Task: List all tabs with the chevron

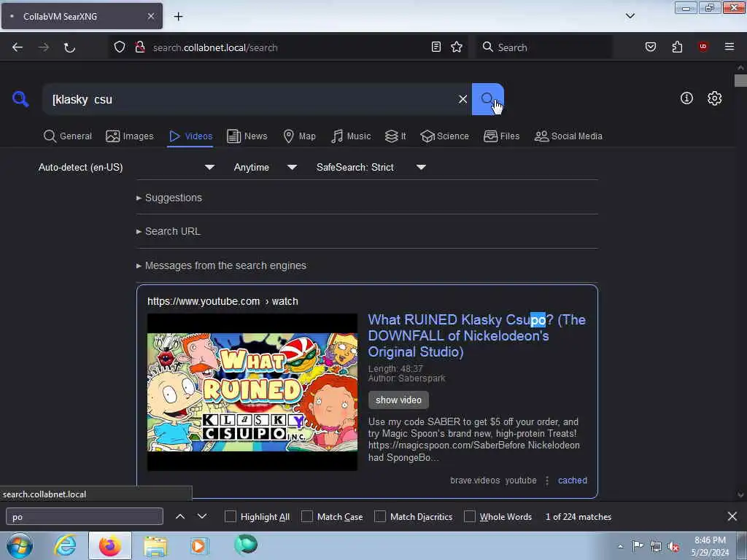Action: point(630,16)
